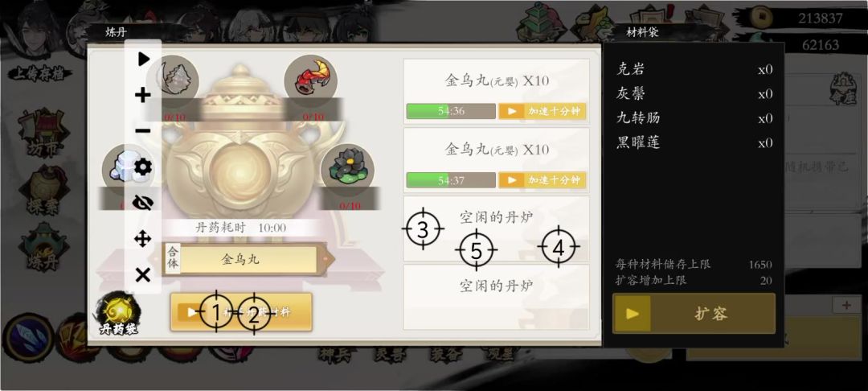Toggle the crossed-eye visibility icon
The height and width of the screenshot is (391, 868).
tap(143, 203)
